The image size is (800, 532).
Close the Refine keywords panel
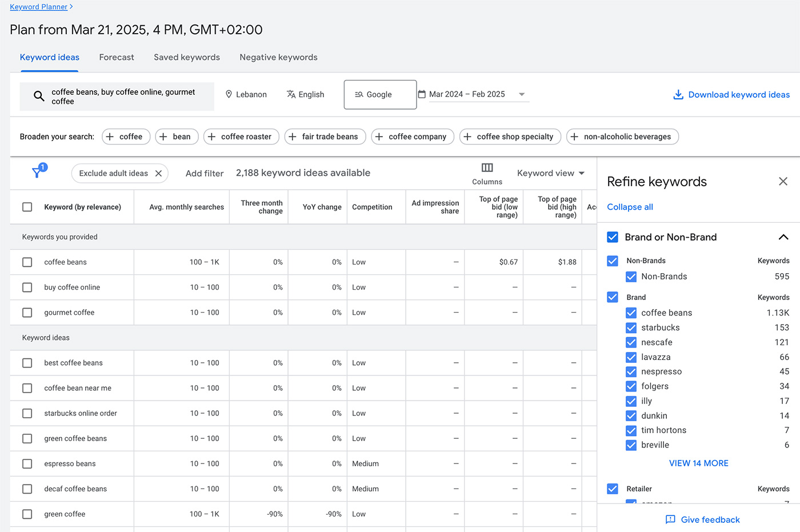click(x=783, y=181)
